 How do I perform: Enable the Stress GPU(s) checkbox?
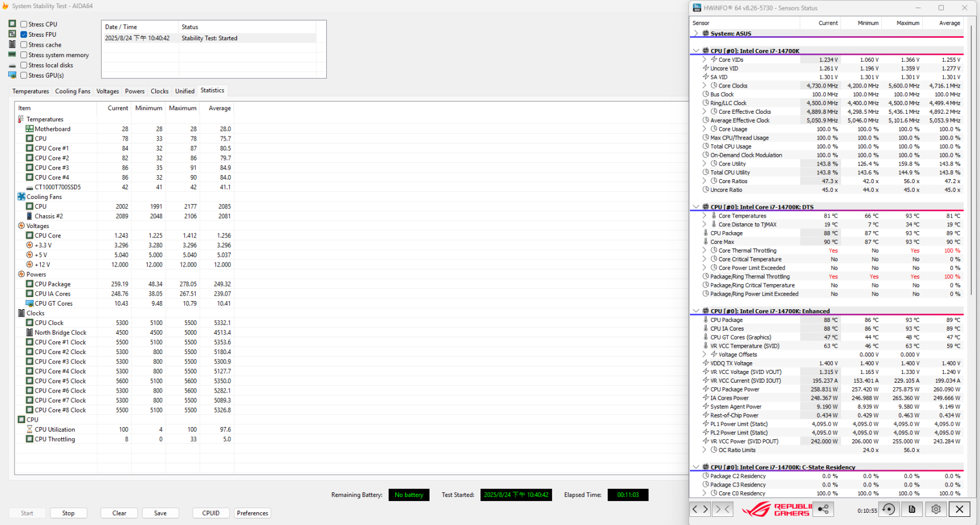coord(24,75)
